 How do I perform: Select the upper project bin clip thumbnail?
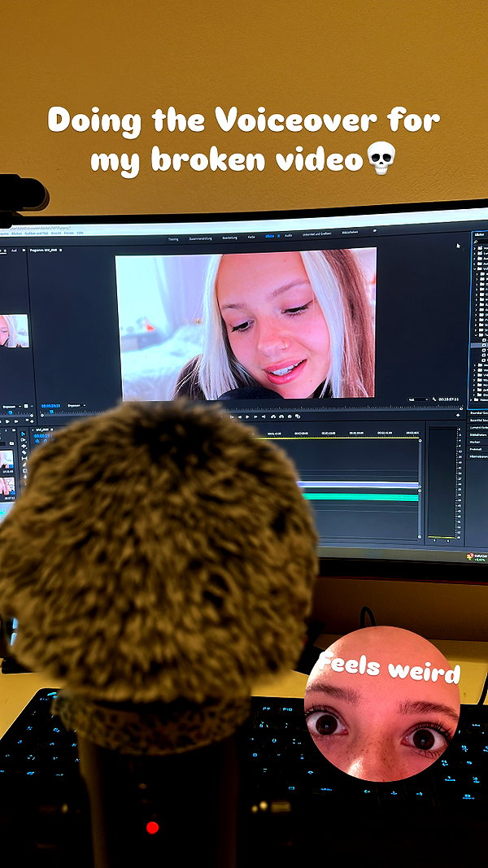7,460
